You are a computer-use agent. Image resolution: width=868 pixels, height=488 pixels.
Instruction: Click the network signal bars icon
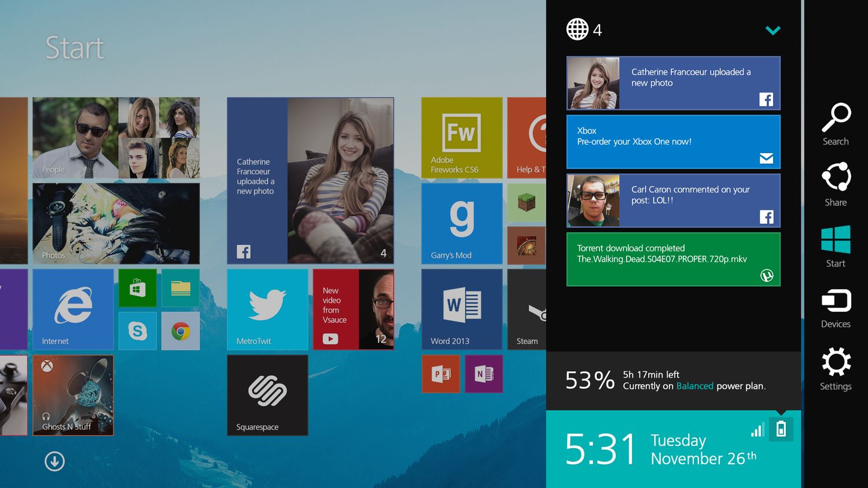coord(757,430)
